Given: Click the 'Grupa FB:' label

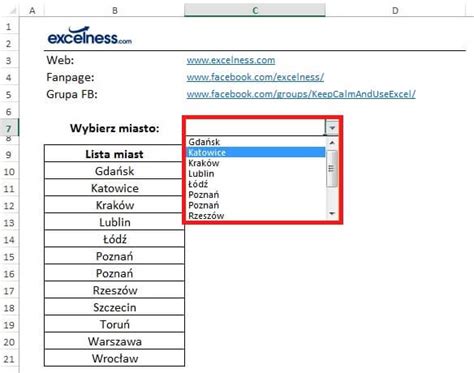Looking at the screenshot, I should tap(72, 94).
